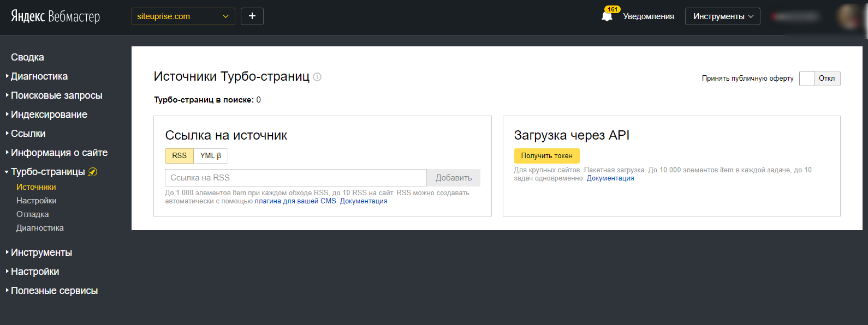Open Настройки under Турбо-страницы

tap(37, 201)
